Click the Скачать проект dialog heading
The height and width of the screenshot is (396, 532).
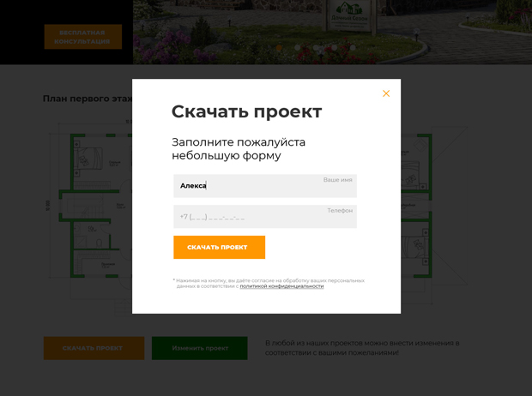pyautogui.click(x=246, y=111)
